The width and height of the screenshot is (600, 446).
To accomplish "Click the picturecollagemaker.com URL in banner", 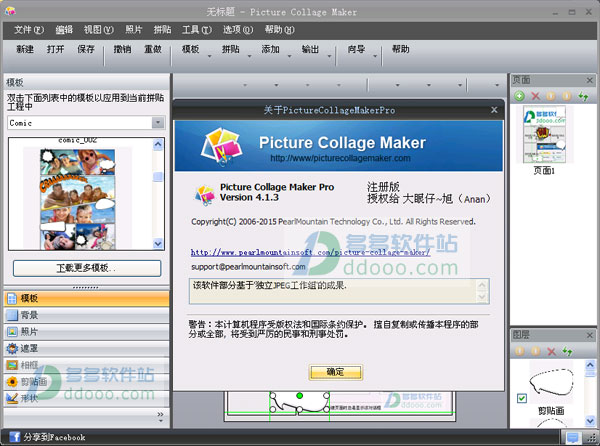I will coord(340,158).
